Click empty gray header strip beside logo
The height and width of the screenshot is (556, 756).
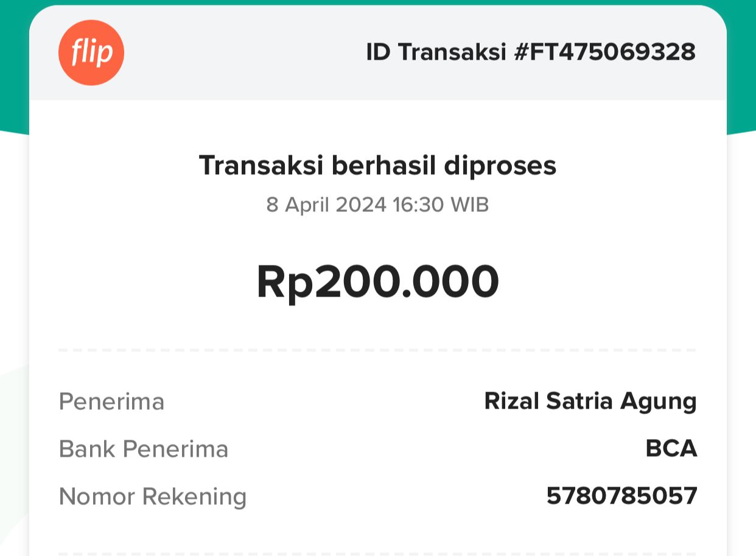click(243, 52)
